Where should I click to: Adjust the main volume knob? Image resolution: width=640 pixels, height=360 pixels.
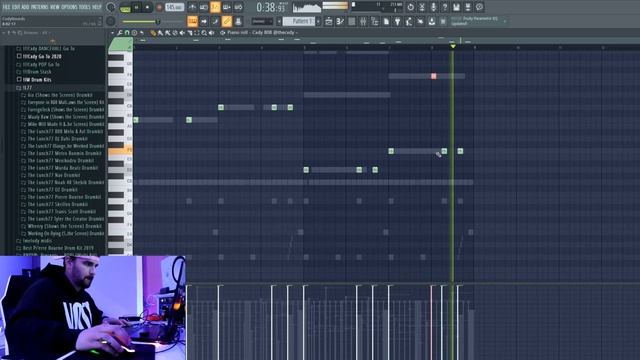pyautogui.click(x=111, y=7)
